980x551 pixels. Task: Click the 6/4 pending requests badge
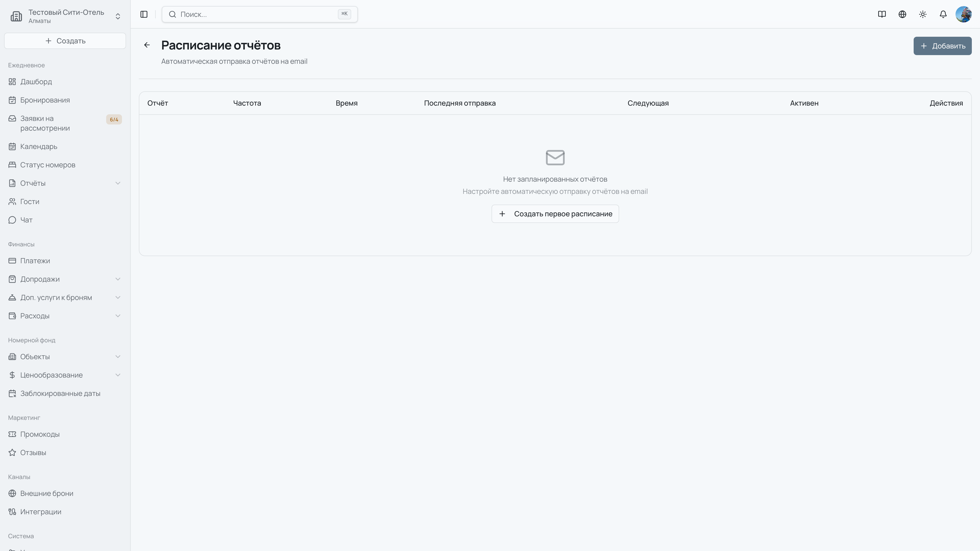114,119
